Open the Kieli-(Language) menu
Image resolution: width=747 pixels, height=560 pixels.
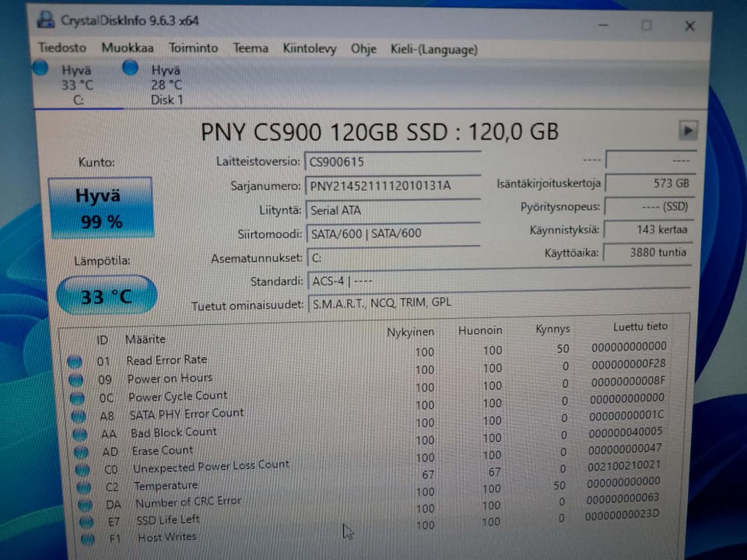point(433,50)
